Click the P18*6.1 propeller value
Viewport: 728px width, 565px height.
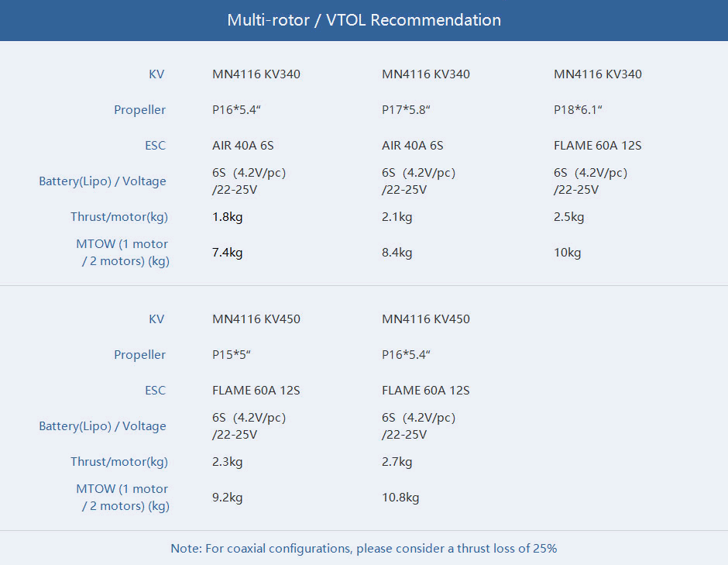point(578,109)
